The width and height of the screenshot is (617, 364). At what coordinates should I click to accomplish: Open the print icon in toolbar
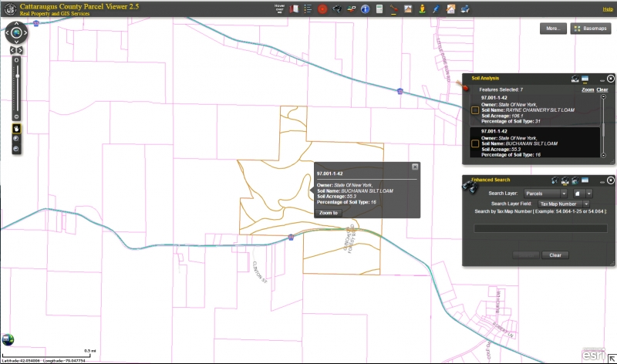click(464, 9)
